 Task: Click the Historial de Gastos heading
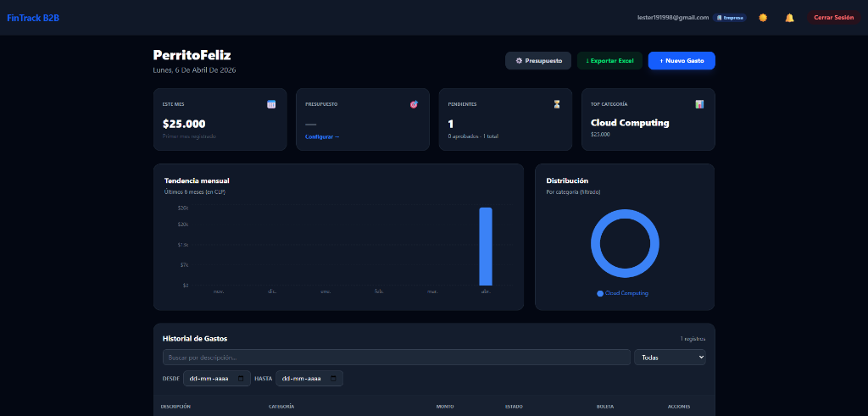195,339
